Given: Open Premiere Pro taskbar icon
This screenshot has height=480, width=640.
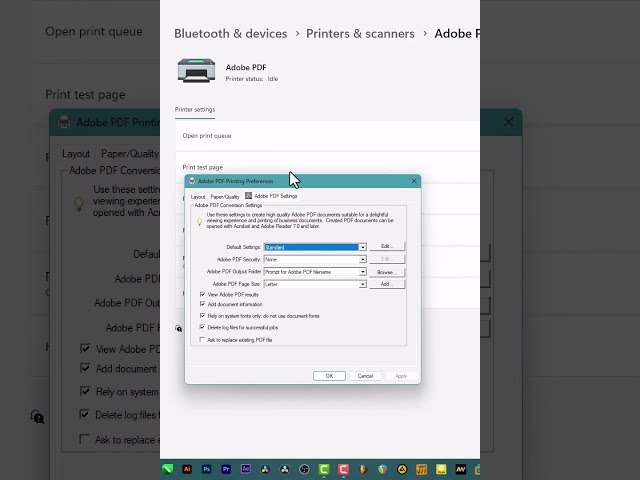Looking at the screenshot, I should [226, 469].
